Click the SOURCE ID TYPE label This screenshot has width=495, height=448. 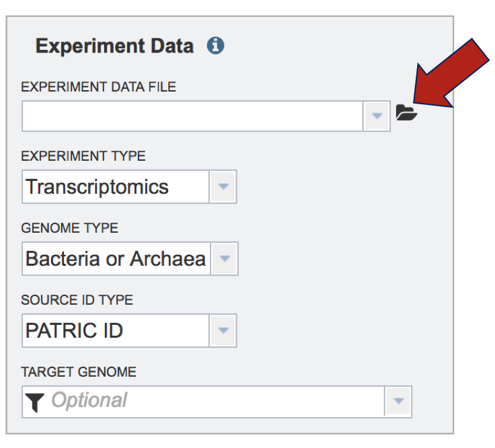(77, 300)
